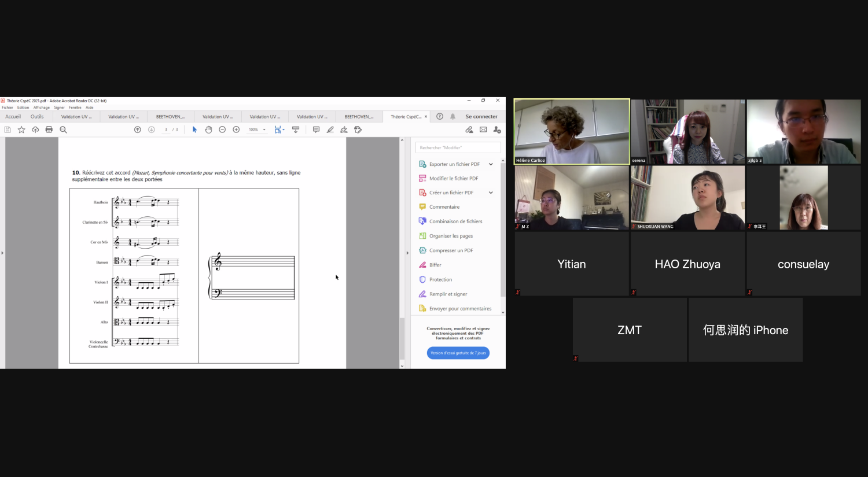Open the Affichage menu

(x=41, y=108)
